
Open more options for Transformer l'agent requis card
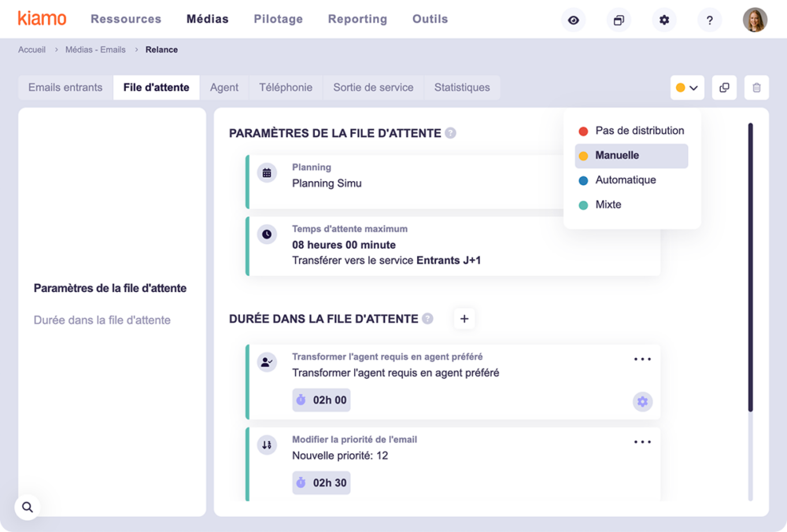pos(642,360)
